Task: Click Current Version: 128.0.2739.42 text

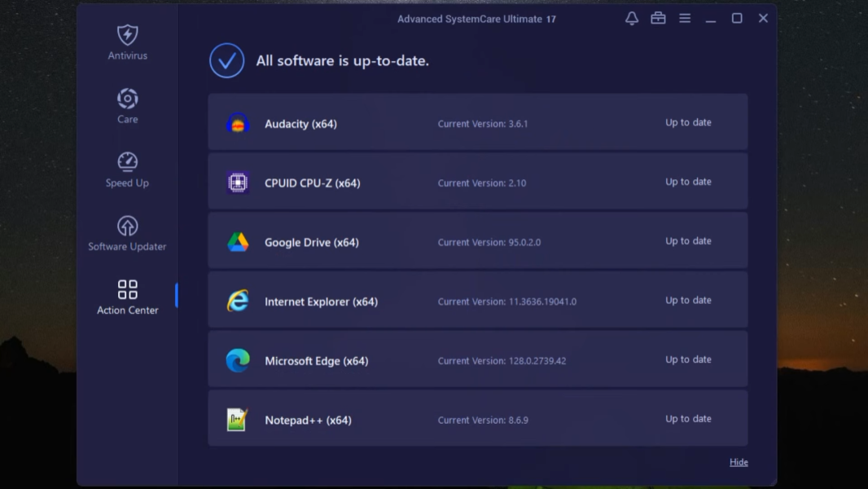Action: pos(502,361)
